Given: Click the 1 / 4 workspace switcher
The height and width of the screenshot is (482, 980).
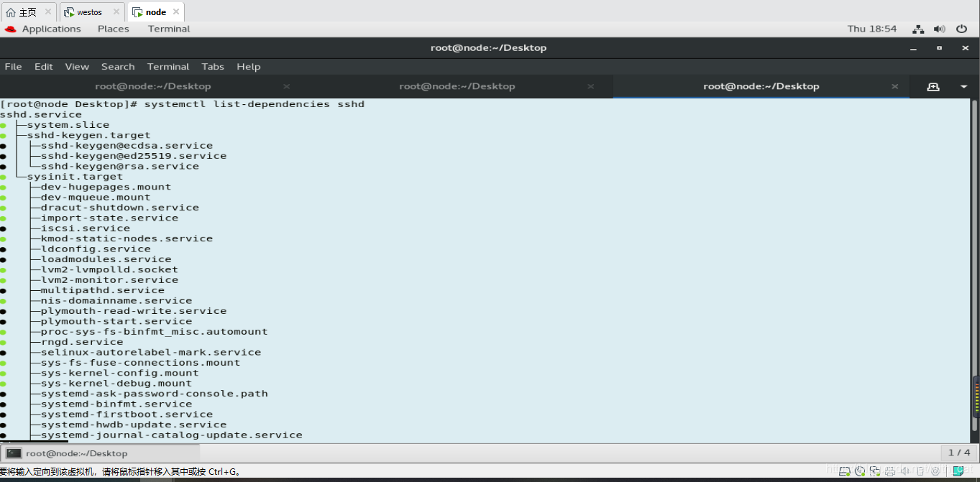Looking at the screenshot, I should point(959,453).
